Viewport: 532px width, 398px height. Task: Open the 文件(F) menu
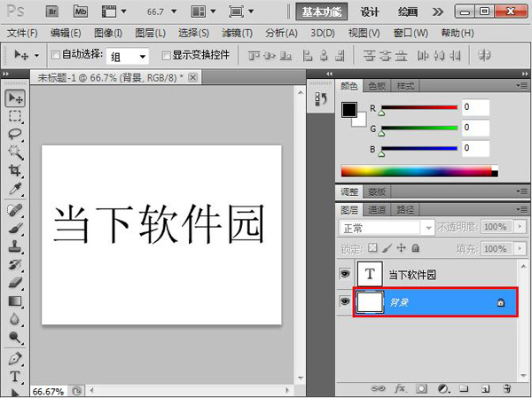pyautogui.click(x=22, y=33)
